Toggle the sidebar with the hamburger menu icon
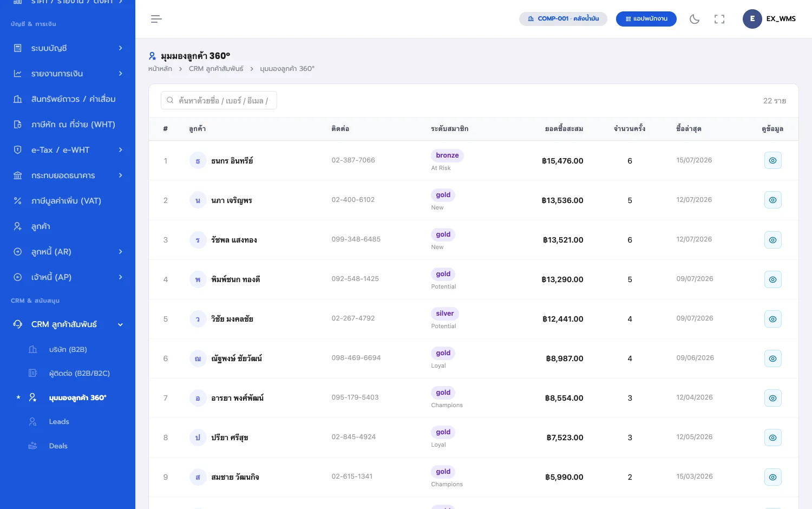This screenshot has width=812, height=509. [x=156, y=19]
